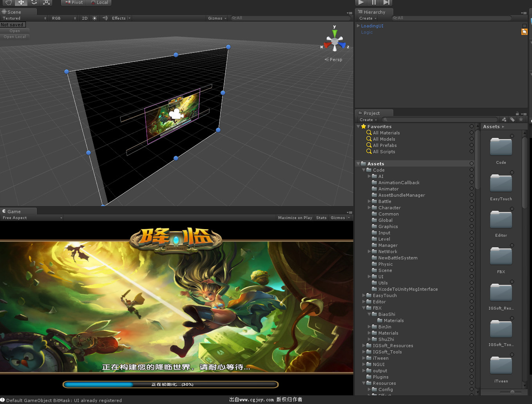Open the EasyTouch folder thumbnail
The image size is (532, 404).
pyautogui.click(x=501, y=183)
